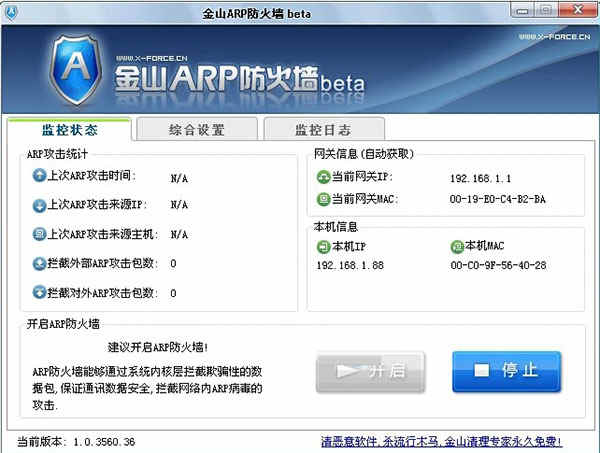This screenshot has height=453, width=600.
Task: Close the 金山ARP防火墙 window
Action: point(578,10)
